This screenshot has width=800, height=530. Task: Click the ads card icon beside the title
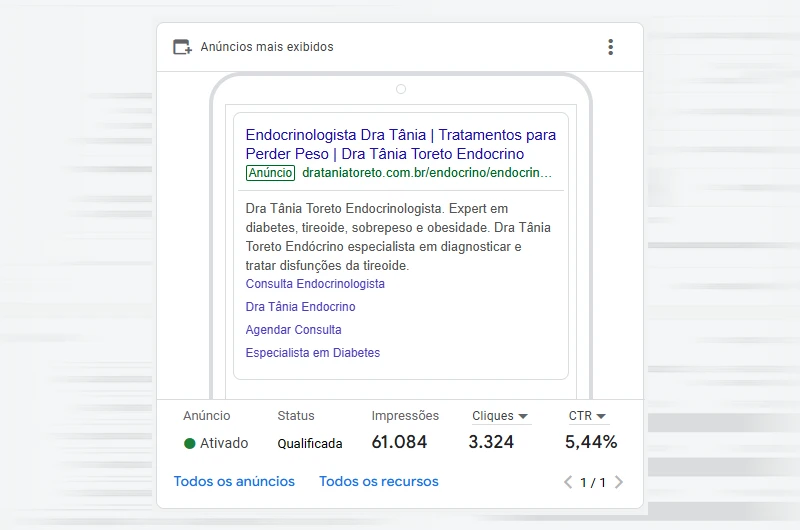(x=182, y=47)
